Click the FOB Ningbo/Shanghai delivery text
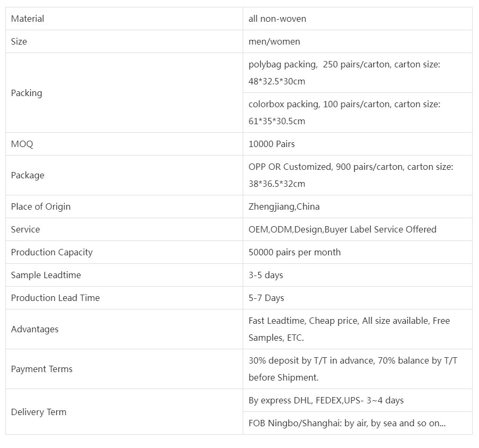The width and height of the screenshot is (479, 448). (347, 423)
